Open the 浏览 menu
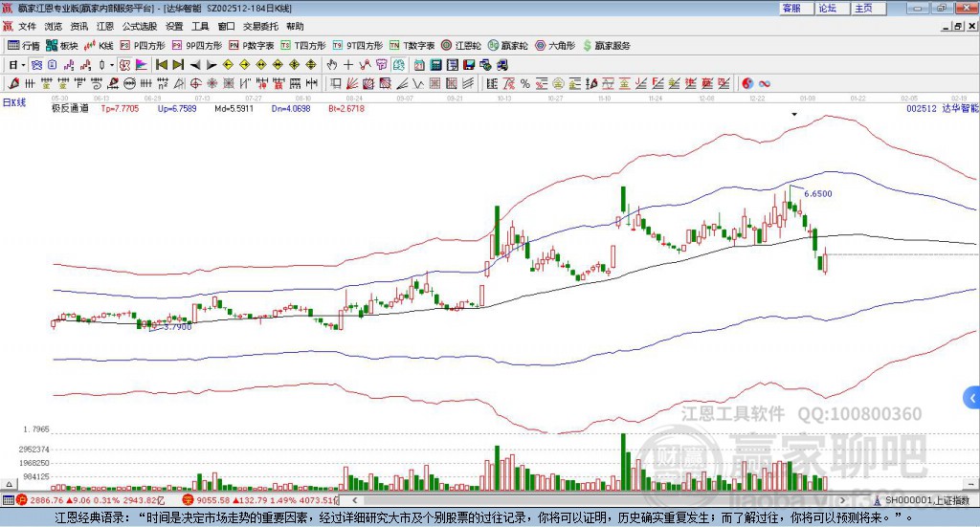This screenshot has width=980, height=527. click(x=54, y=26)
